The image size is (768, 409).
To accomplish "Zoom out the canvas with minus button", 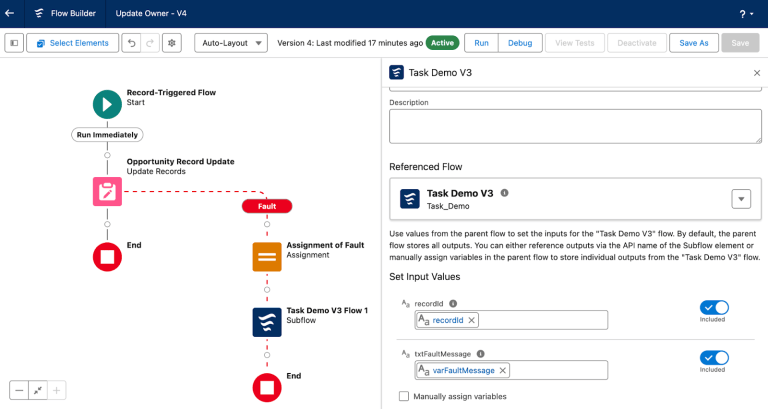I will (x=19, y=390).
